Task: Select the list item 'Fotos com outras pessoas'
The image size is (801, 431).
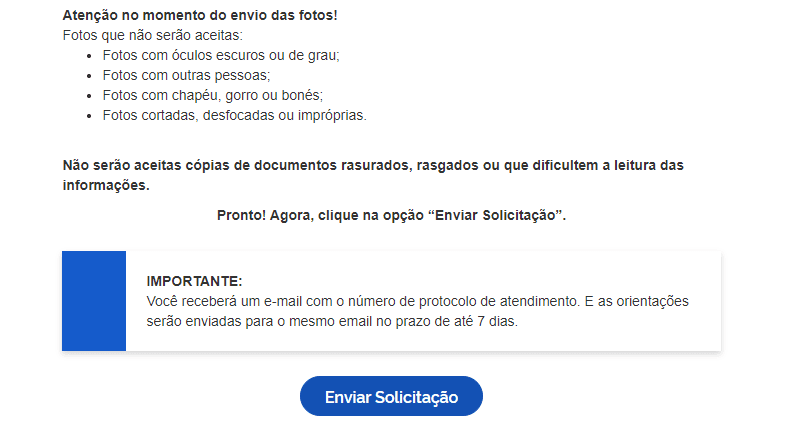Action: 186,76
